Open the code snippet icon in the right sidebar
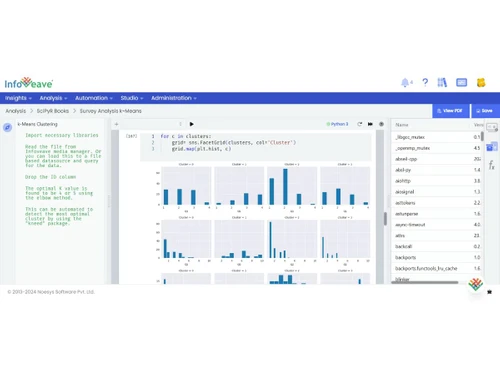Screen dimensions: 500x375 (x=492, y=127)
